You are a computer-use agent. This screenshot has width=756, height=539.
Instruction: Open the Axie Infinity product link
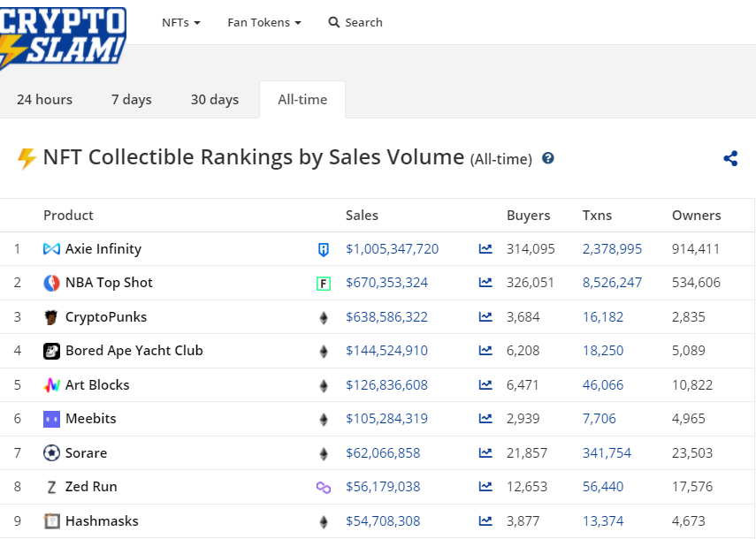[103, 249]
